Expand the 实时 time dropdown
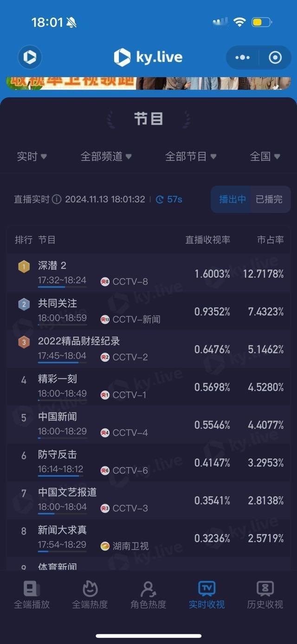297x644 pixels. pos(32,157)
